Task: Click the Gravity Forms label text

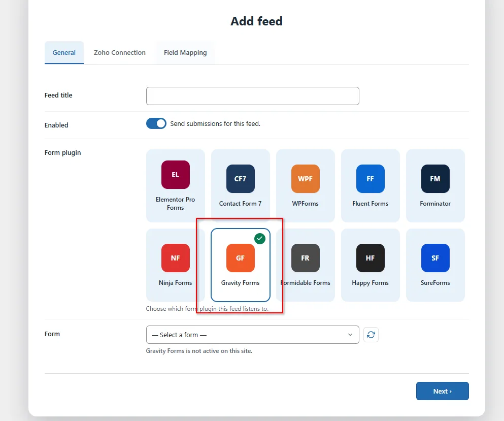Action: [x=241, y=283]
